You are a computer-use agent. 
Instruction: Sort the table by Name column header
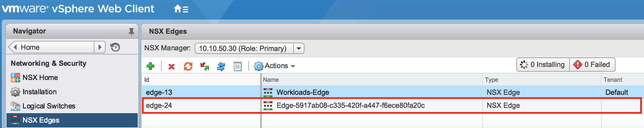pos(371,80)
